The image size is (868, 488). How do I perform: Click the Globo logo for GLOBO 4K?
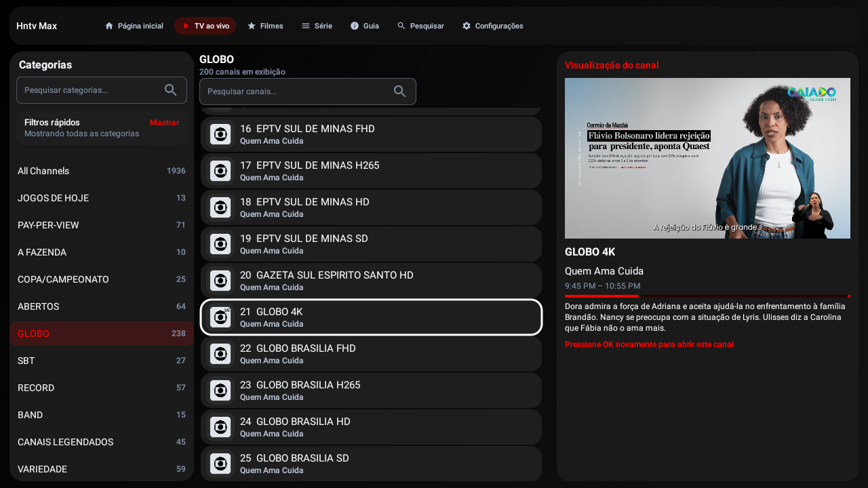coord(220,317)
